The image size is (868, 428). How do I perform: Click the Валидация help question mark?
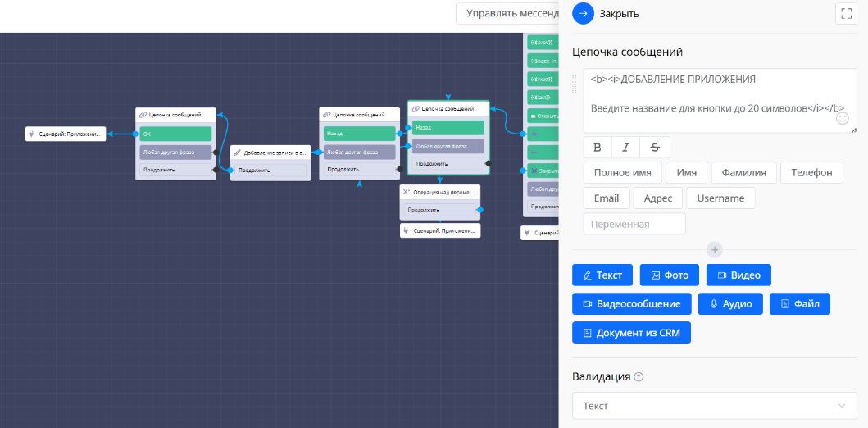[639, 377]
